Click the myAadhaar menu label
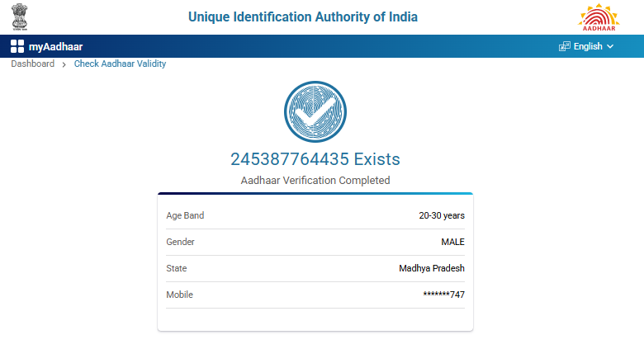 coord(55,47)
